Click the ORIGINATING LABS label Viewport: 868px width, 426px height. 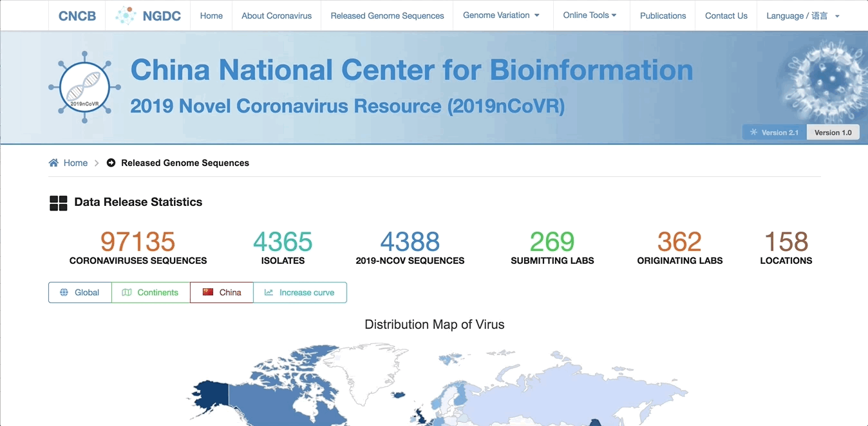[680, 261]
